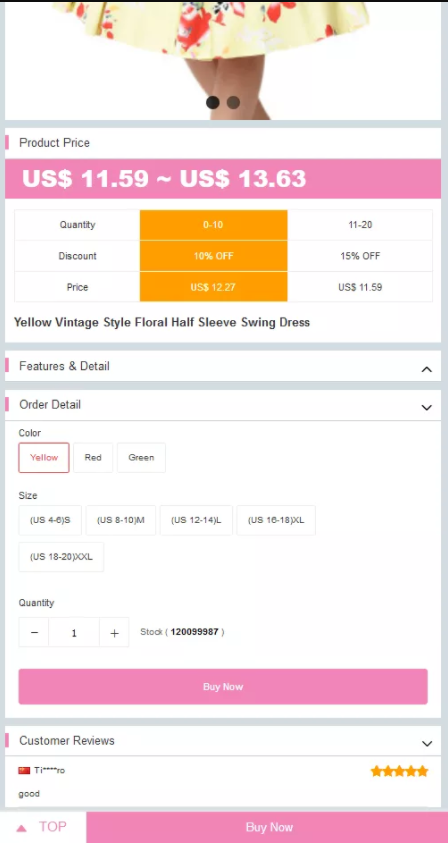Image resolution: width=448 pixels, height=843 pixels.
Task: Choose the Yellow color option
Action: coord(44,458)
